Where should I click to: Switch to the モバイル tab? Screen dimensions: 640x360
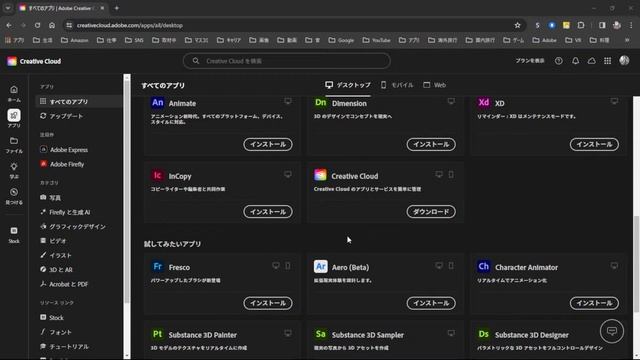pos(397,85)
